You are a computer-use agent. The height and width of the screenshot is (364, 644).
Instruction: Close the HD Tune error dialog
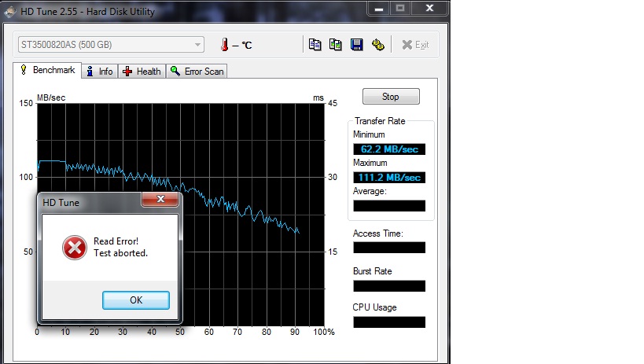point(160,199)
